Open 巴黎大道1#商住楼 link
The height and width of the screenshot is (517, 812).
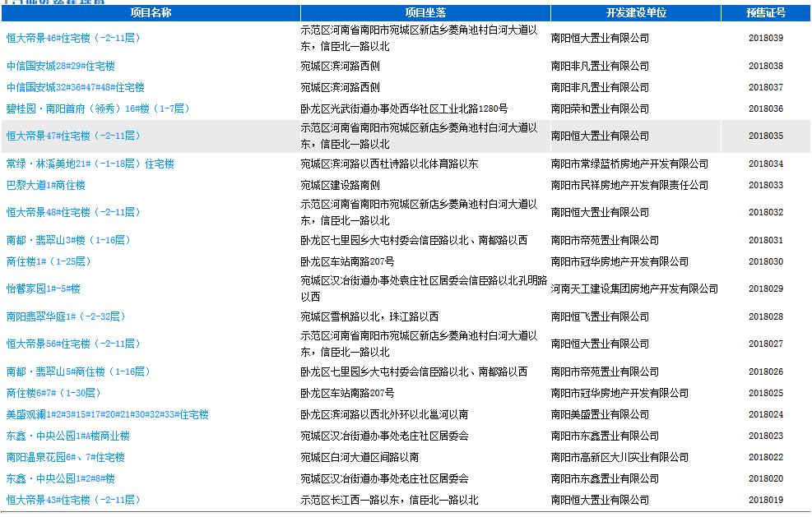45,185
